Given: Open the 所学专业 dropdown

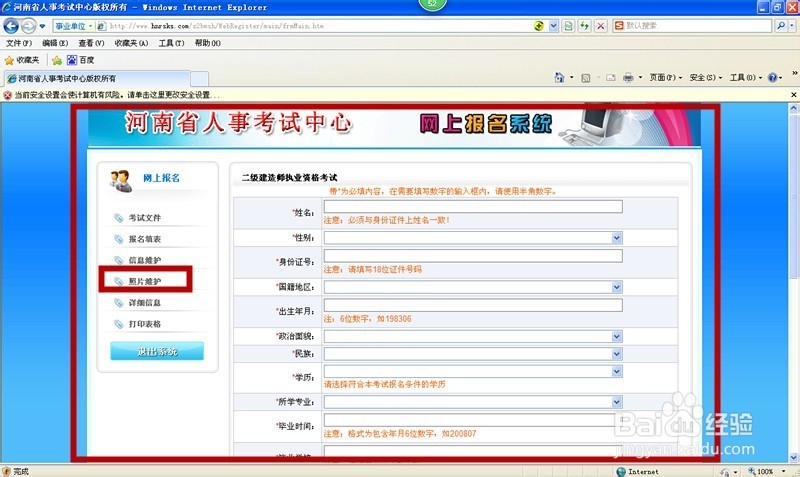Looking at the screenshot, I should click(x=473, y=402).
